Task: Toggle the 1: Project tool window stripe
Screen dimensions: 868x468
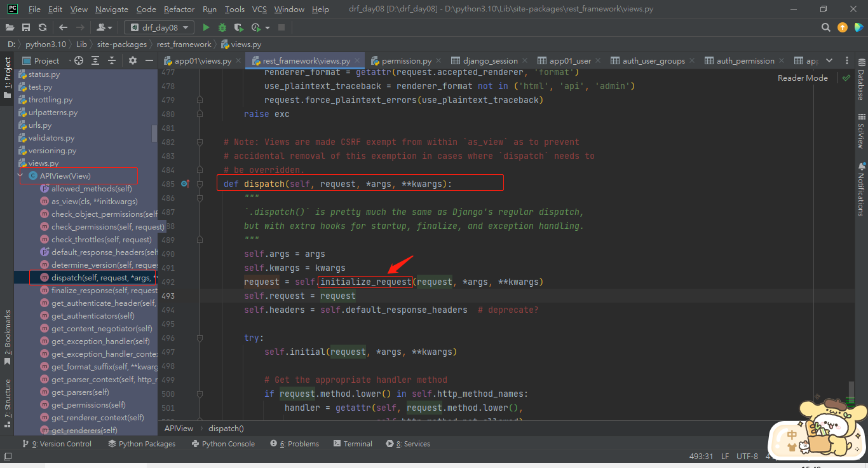Action: (7, 78)
